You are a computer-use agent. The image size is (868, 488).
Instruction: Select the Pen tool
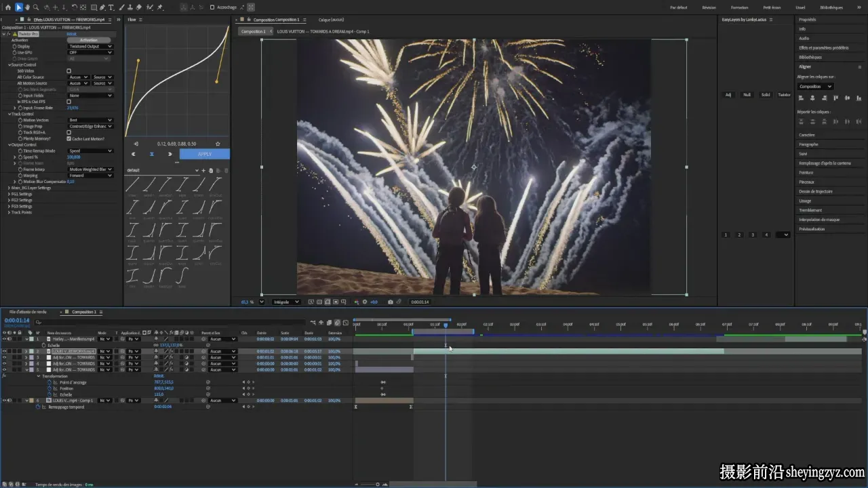(102, 7)
